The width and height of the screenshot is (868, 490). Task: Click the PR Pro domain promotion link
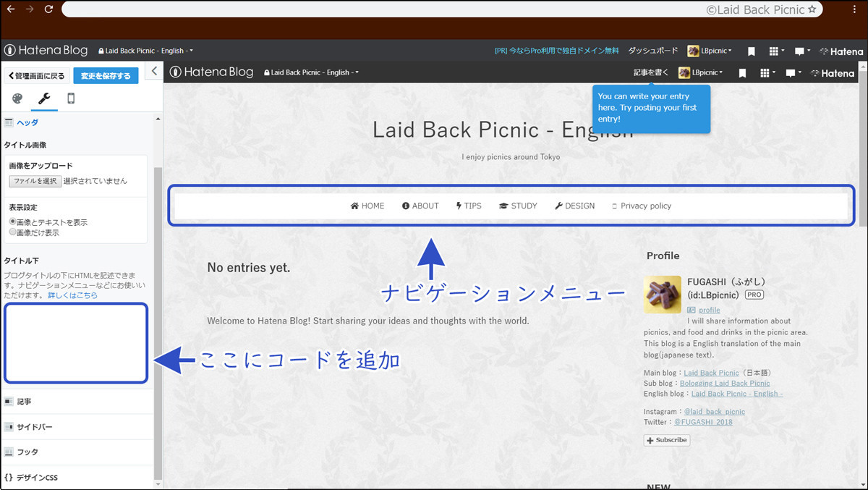click(x=557, y=51)
